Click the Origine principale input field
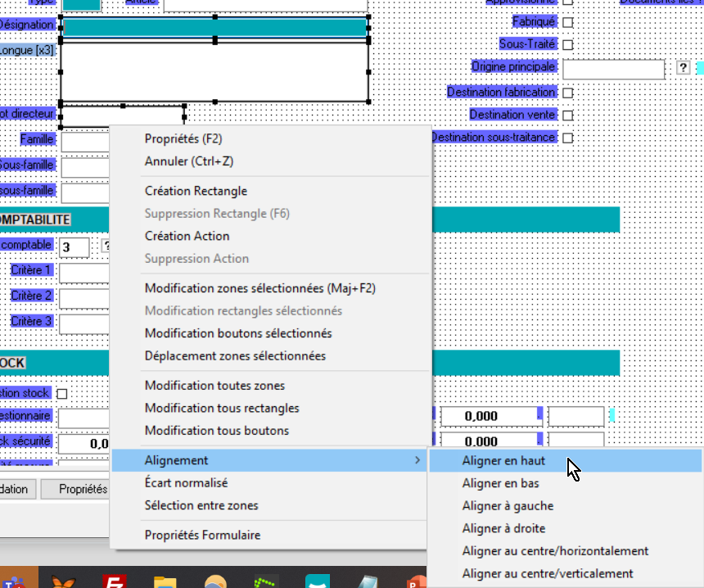This screenshot has height=588, width=704. coord(612,69)
